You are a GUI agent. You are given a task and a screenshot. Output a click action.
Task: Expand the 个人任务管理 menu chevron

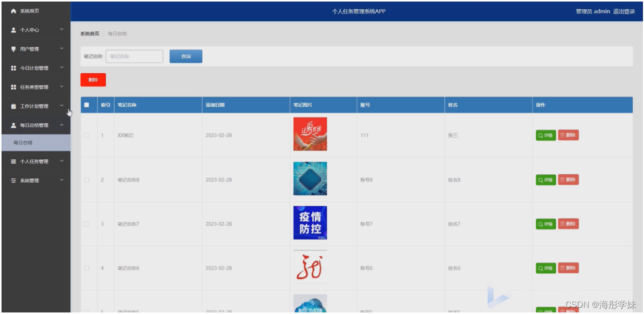coord(62,161)
